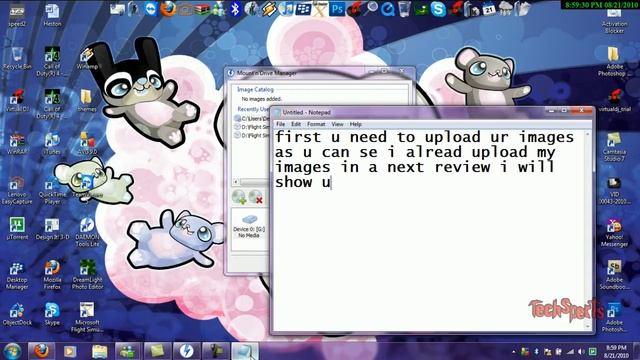The image size is (640, 360).
Task: Select the C:\Users recently used entry
Action: click(x=252, y=118)
